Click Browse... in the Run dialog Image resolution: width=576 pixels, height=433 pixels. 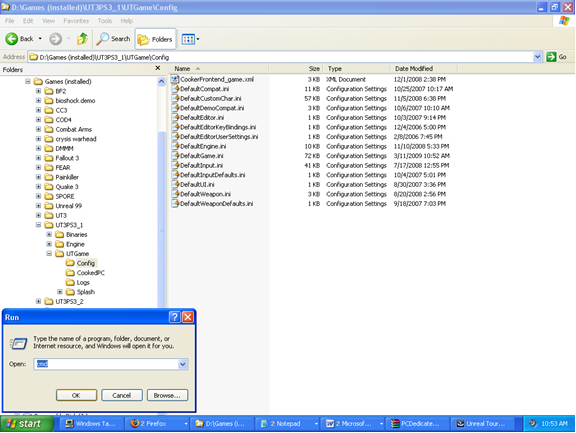point(167,395)
